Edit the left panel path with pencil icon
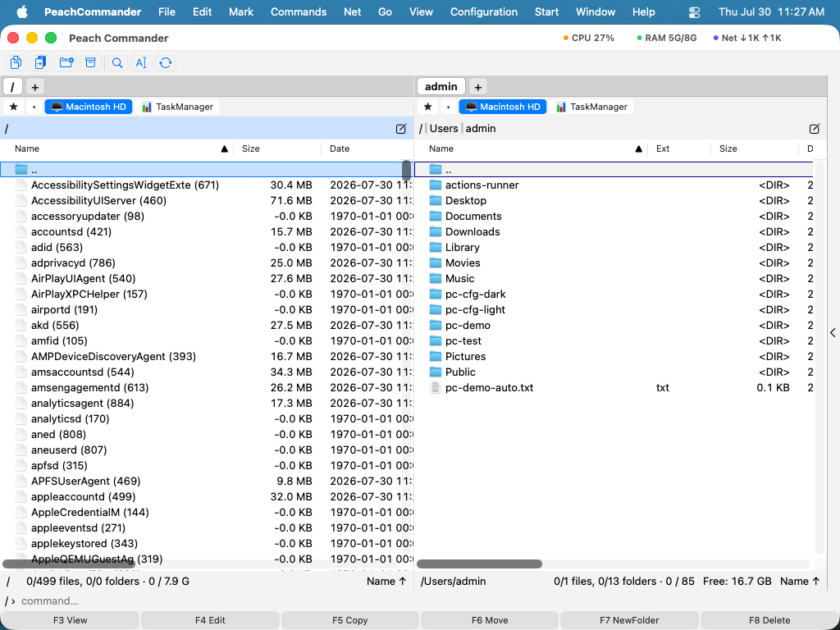Screen dimensions: 840x630 click(400, 129)
